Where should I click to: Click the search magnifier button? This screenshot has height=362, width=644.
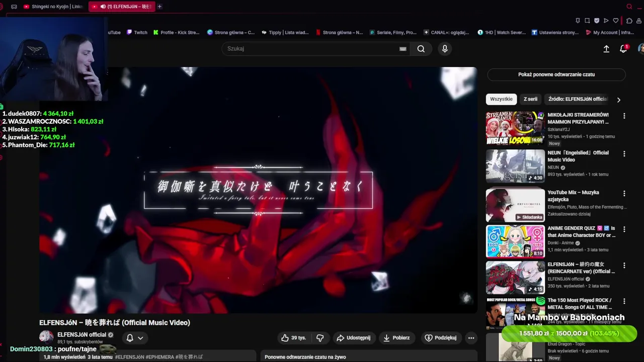[x=421, y=49]
